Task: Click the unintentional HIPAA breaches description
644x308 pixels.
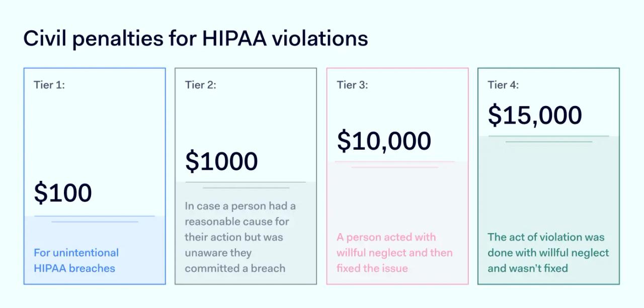Action: (76, 260)
